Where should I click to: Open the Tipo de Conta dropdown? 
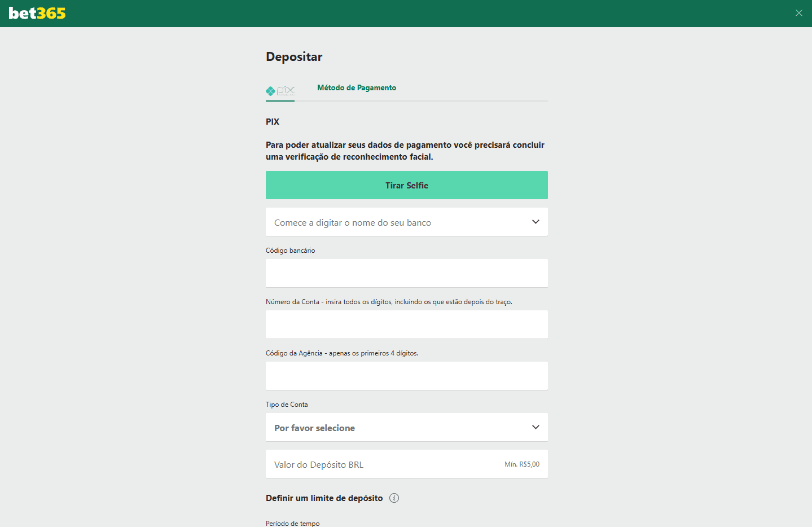coord(407,427)
